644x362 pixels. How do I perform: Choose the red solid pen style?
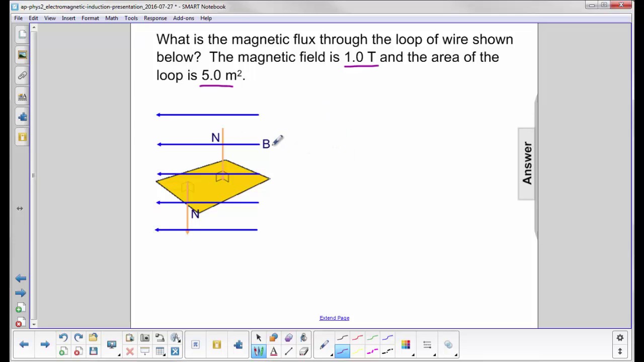click(357, 337)
